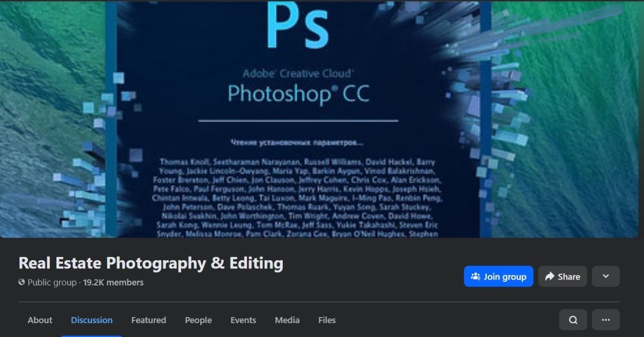This screenshot has height=337, width=644.
Task: Click the Ps logo in cover photo
Action: click(297, 26)
